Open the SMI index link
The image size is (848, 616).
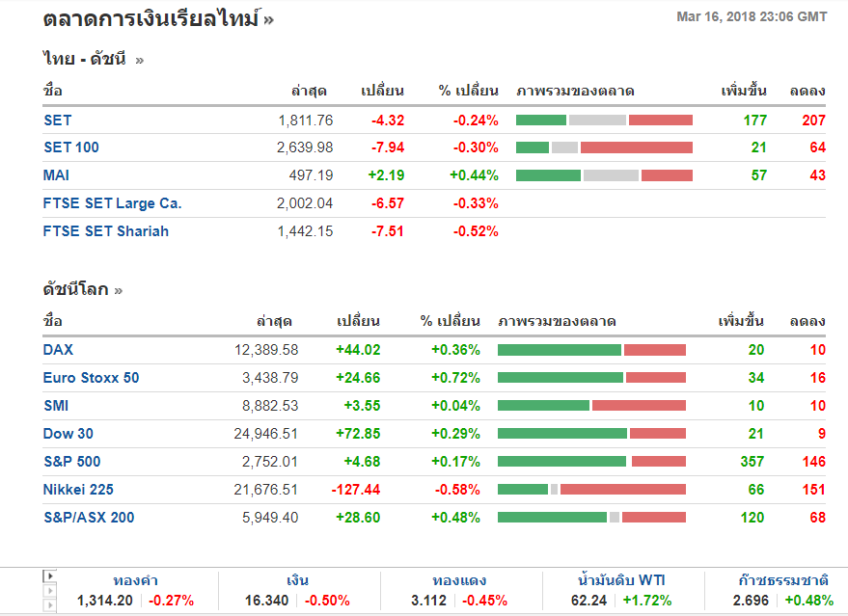click(x=56, y=406)
